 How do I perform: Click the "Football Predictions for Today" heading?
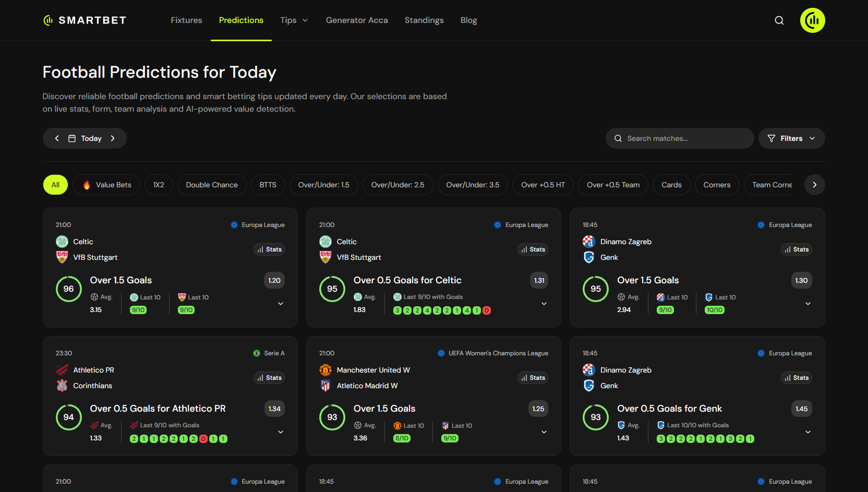click(x=160, y=72)
